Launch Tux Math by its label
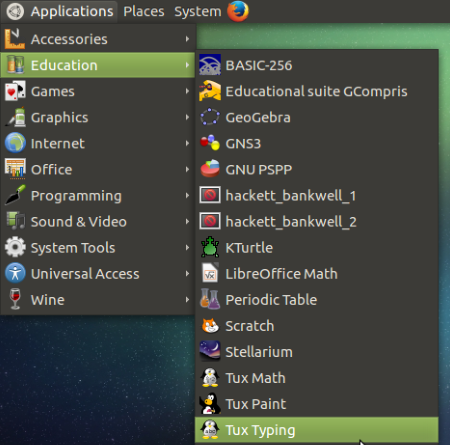The height and width of the screenshot is (445, 450). [x=255, y=378]
